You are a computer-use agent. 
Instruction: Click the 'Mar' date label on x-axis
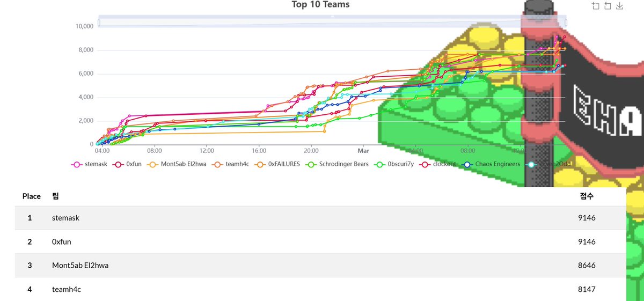pos(363,151)
